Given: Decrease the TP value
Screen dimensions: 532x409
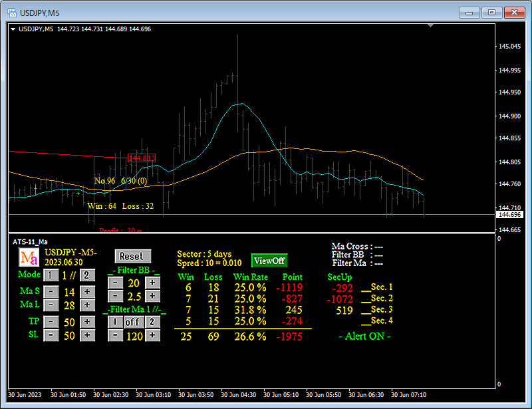Looking at the screenshot, I should [x=51, y=322].
